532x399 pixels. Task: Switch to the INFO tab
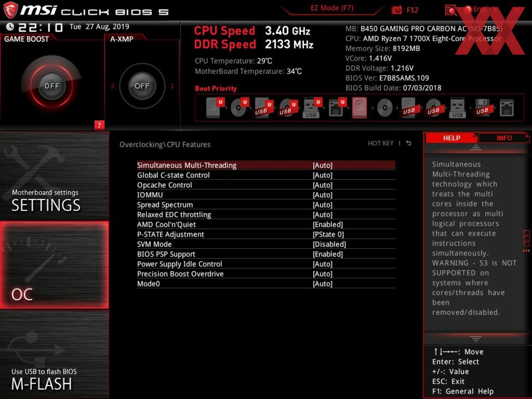coord(504,138)
